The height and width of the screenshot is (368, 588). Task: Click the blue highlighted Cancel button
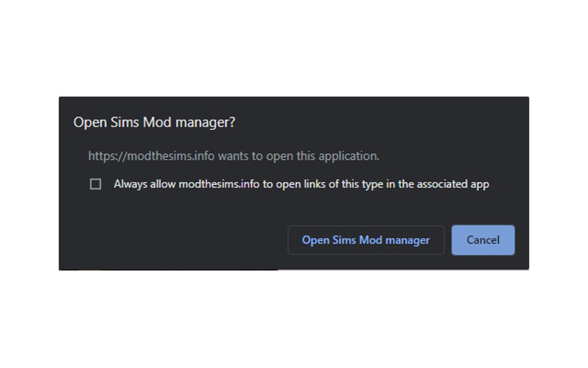coord(483,240)
